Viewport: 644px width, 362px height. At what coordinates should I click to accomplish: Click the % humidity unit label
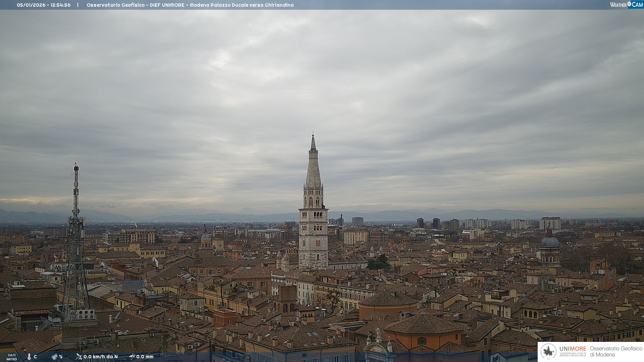pos(61,357)
